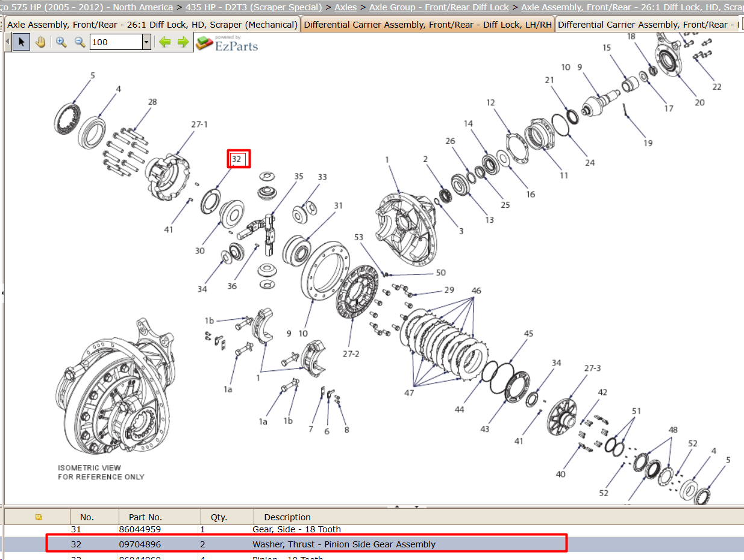This screenshot has height=560, width=744.
Task: Click callout 14 on the diagram
Action: 468,123
